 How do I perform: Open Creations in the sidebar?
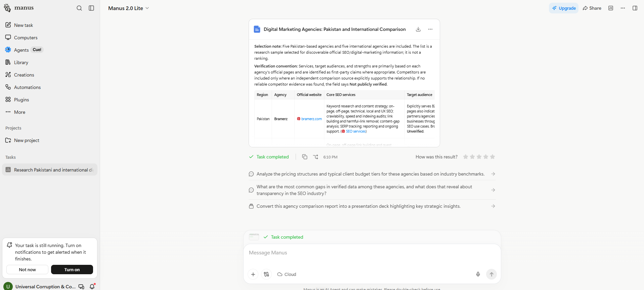coord(50,75)
